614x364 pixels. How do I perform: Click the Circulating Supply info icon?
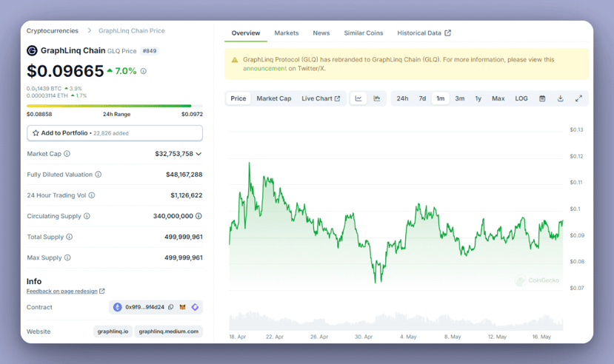point(87,216)
